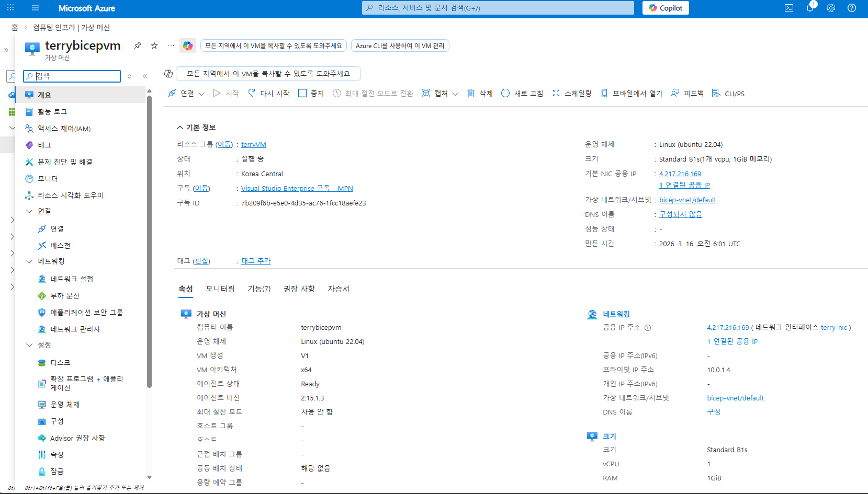Image resolution: width=868 pixels, height=494 pixels.
Task: Collapse the resource menu with the double chevron
Action: click(x=145, y=76)
